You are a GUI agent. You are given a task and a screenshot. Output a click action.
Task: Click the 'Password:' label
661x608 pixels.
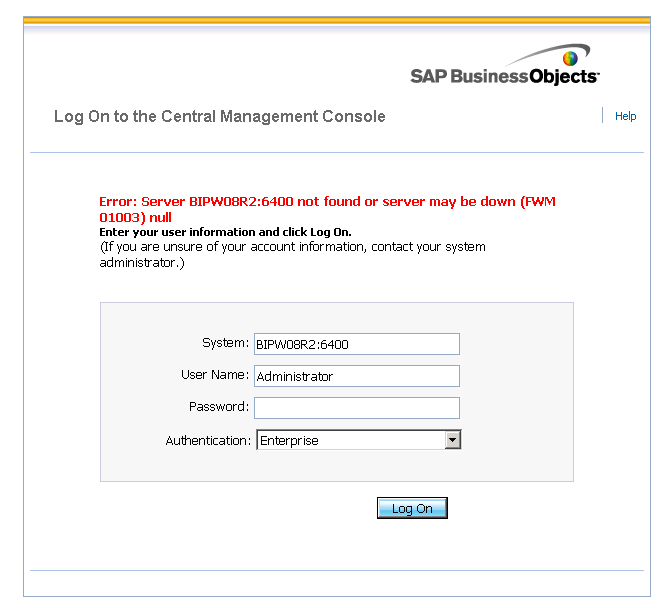[x=219, y=407]
